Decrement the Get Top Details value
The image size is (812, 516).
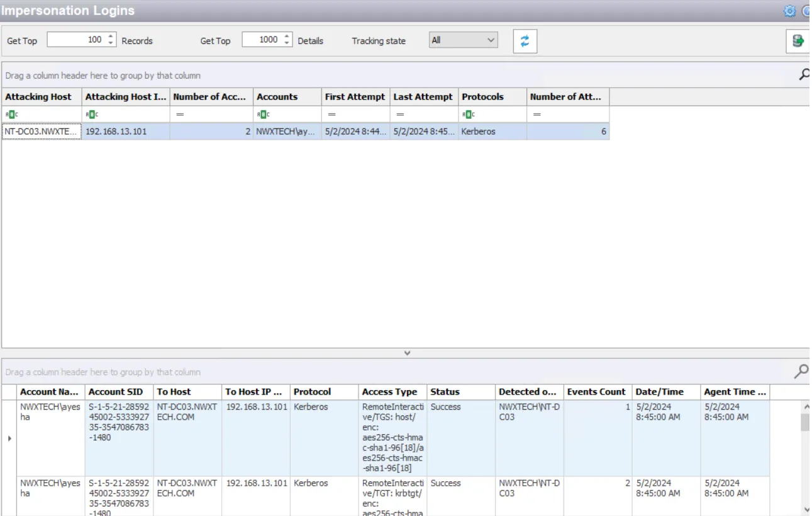(286, 42)
